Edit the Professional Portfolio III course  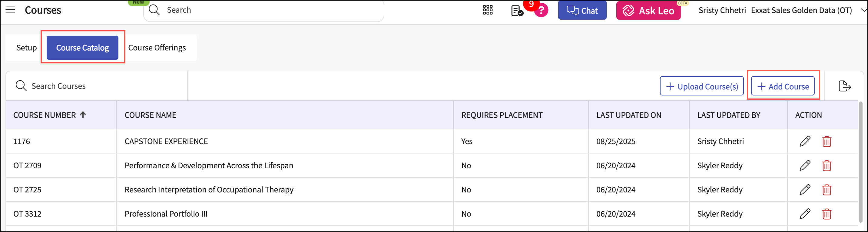pyautogui.click(x=805, y=214)
